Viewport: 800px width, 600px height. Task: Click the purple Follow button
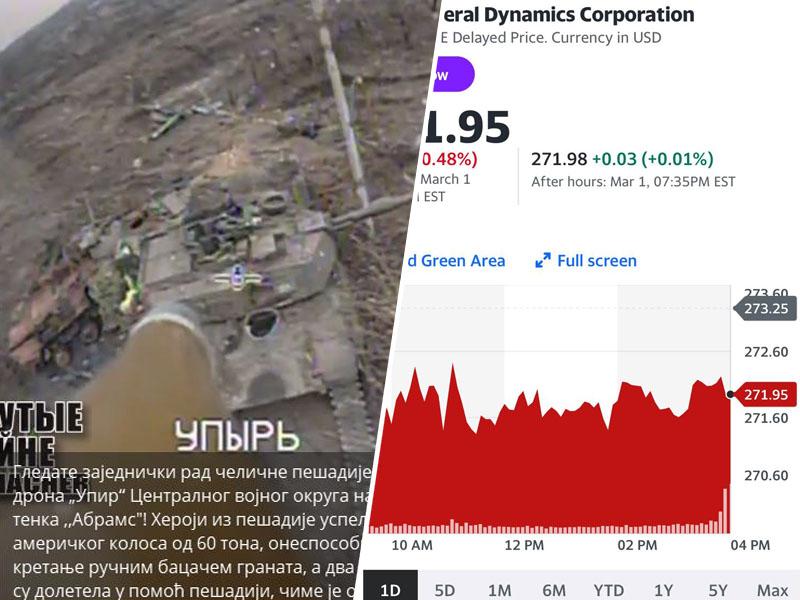pyautogui.click(x=453, y=74)
